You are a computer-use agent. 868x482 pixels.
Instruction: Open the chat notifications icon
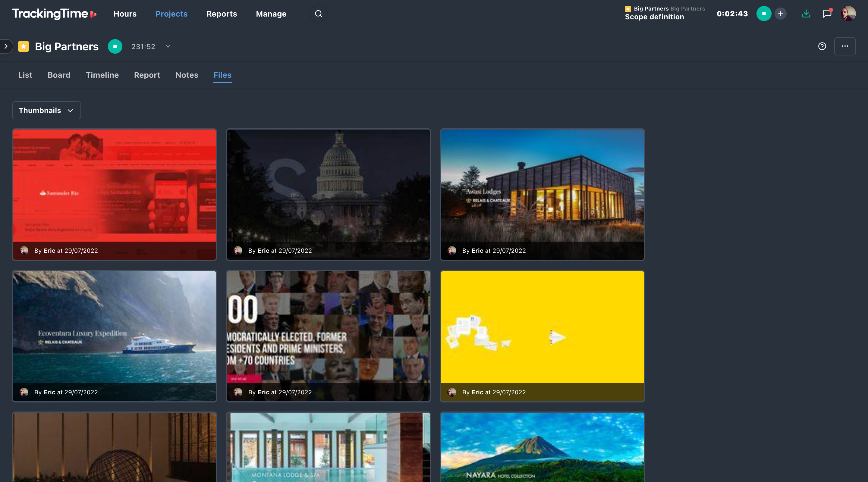827,14
